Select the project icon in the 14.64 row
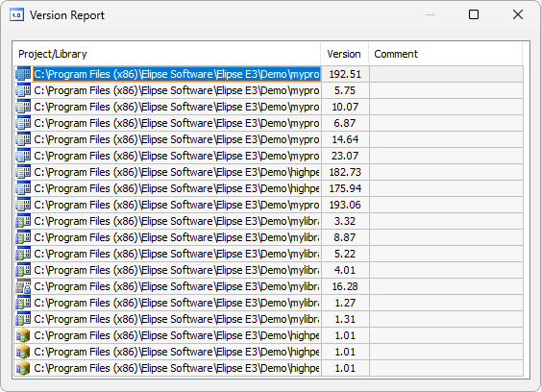Screen dimensions: 541x392 pyautogui.click(x=23, y=139)
